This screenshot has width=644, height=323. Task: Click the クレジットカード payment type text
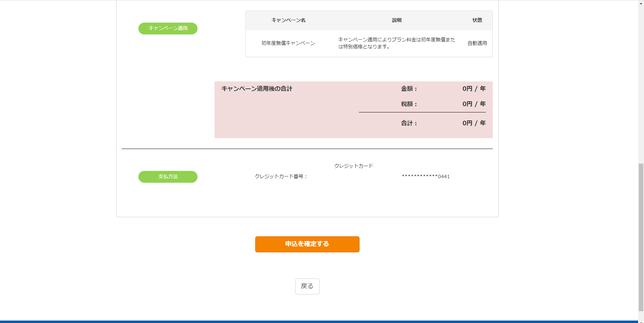pyautogui.click(x=353, y=166)
